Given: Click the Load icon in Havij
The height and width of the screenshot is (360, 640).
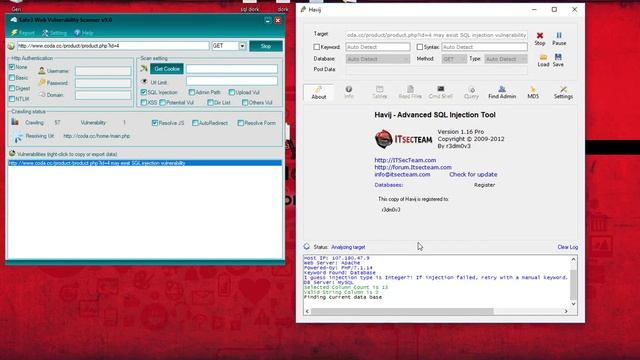Looking at the screenshot, I should pos(543,57).
